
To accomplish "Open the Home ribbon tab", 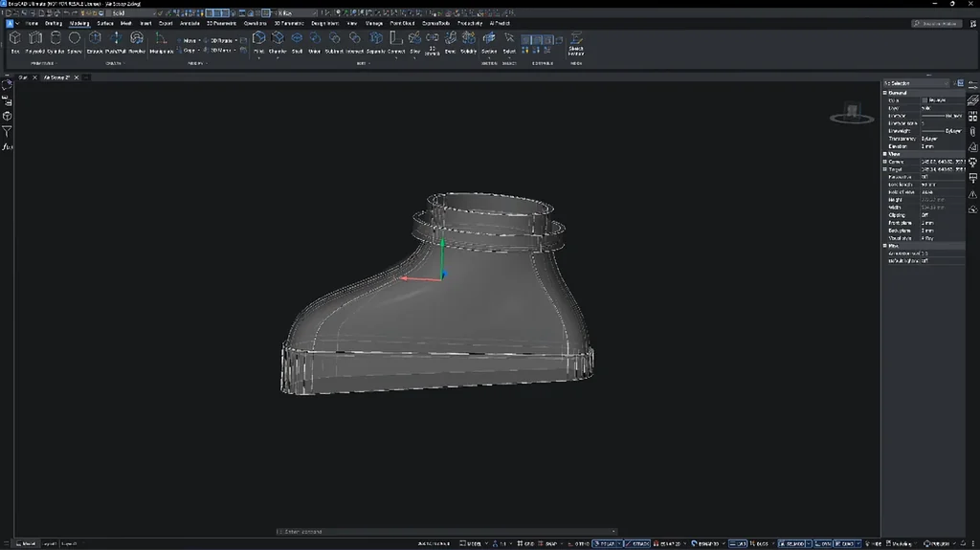I will (32, 23).
